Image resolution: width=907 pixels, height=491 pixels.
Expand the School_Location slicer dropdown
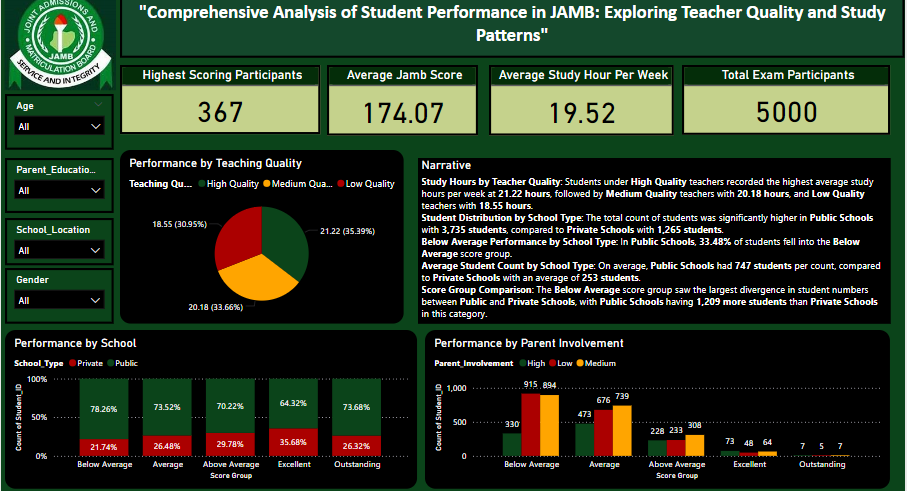[x=59, y=250]
